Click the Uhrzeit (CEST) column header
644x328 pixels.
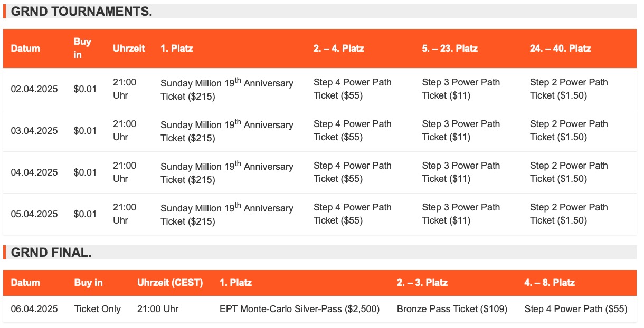point(170,283)
